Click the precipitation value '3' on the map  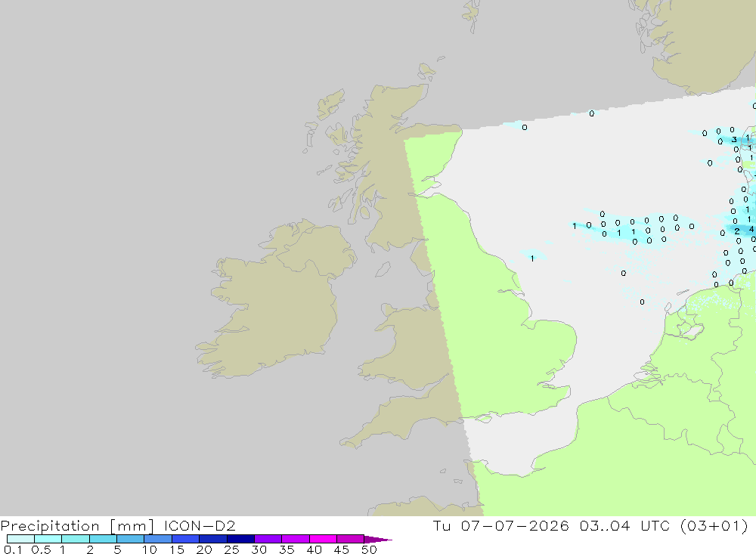734,139
